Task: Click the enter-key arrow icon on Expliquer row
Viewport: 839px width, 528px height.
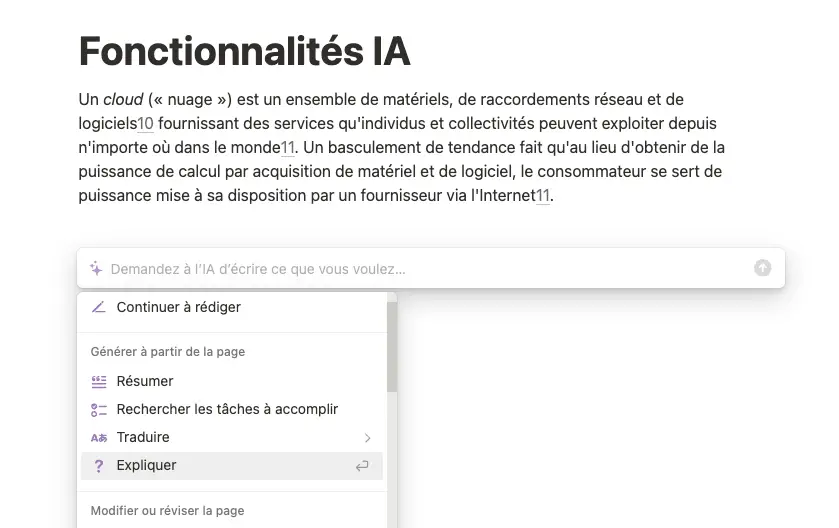Action: pyautogui.click(x=362, y=466)
